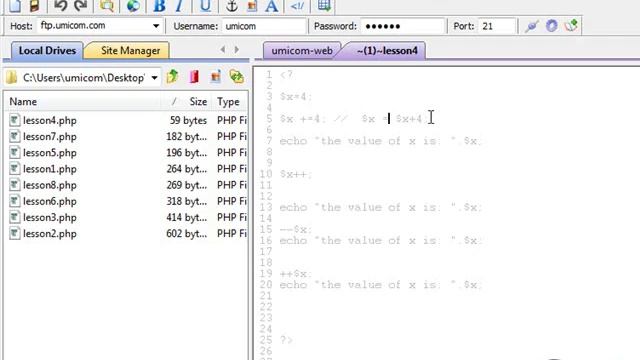The image size is (640, 360).
Task: Click line 19 ++$x; code
Action: pyautogui.click(x=296, y=273)
